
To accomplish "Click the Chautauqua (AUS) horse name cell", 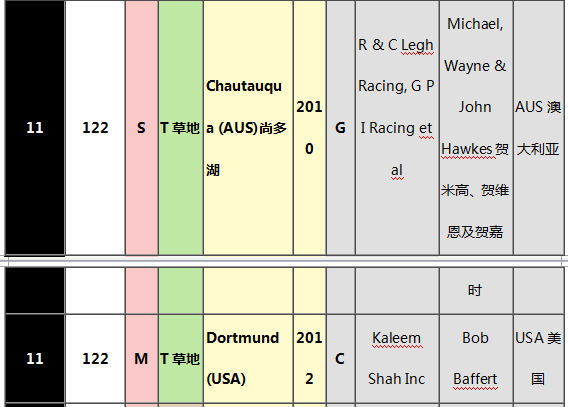I will click(248, 127).
